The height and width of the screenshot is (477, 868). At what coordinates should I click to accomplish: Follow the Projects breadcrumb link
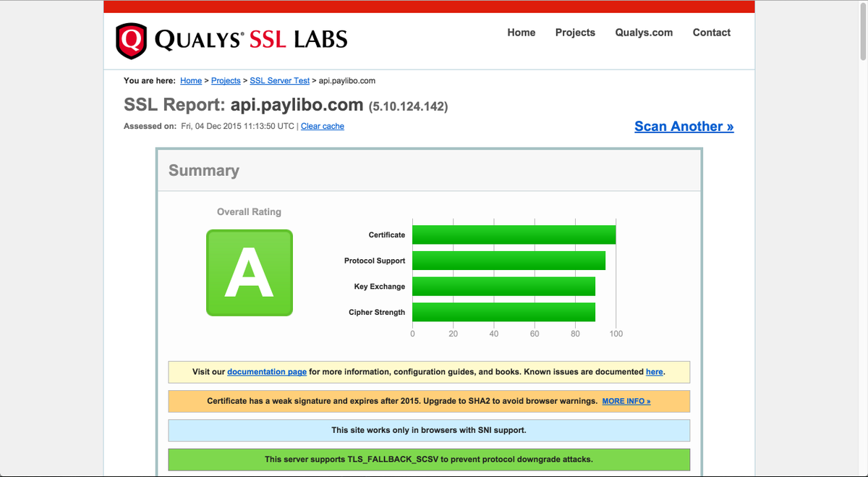[226, 81]
